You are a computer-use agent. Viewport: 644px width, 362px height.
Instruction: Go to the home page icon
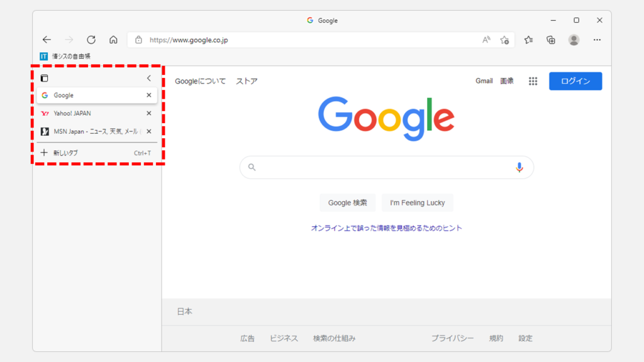pos(113,40)
